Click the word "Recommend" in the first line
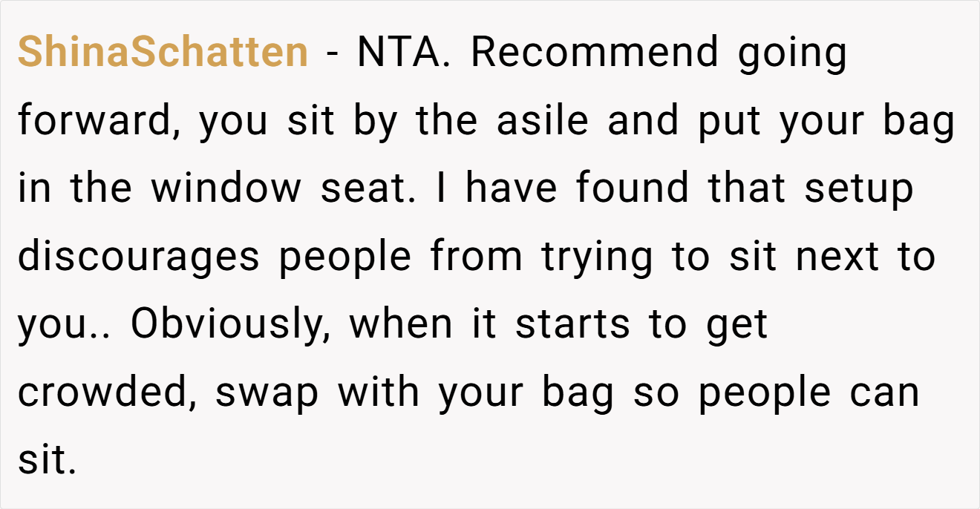The image size is (980, 509). coord(595,52)
